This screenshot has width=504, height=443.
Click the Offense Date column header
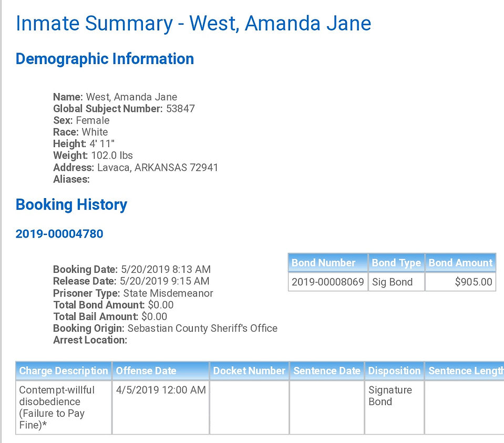161,370
